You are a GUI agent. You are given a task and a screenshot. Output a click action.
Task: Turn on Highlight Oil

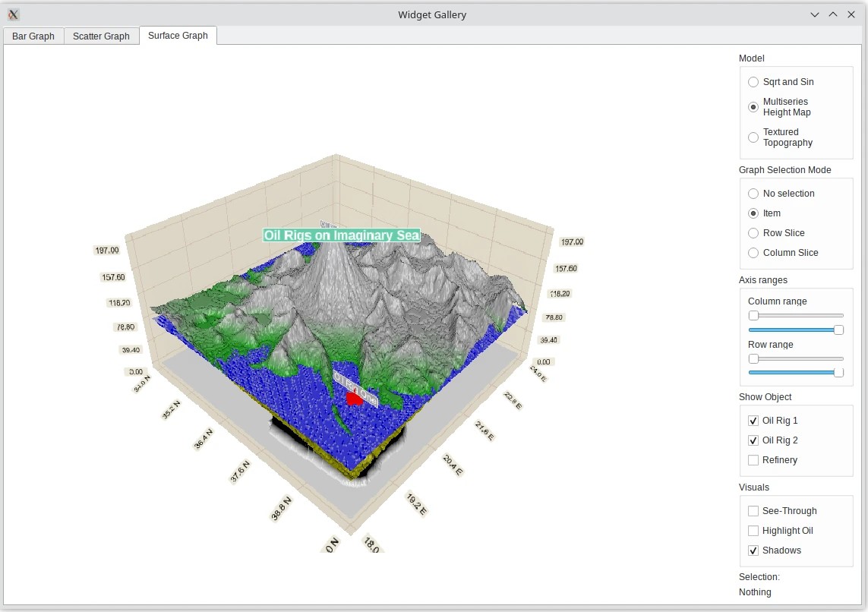tap(753, 531)
